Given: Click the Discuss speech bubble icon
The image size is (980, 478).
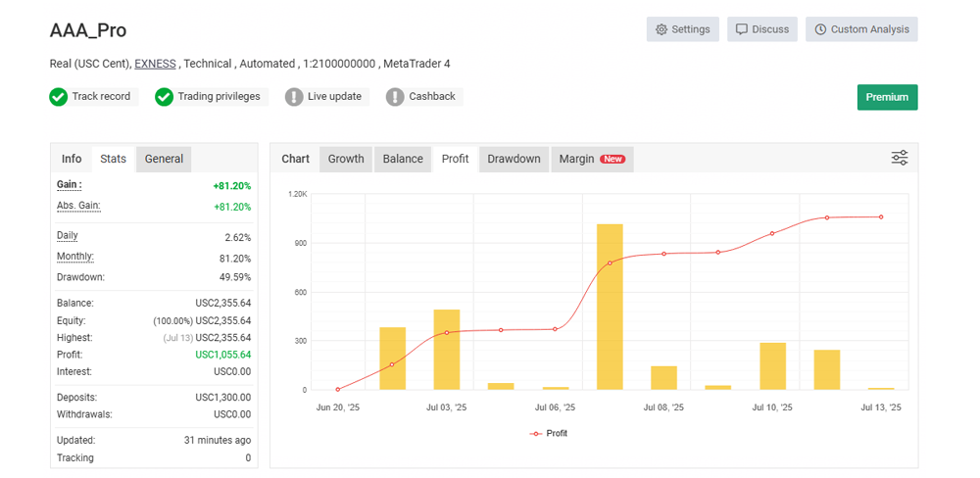Looking at the screenshot, I should (x=742, y=29).
